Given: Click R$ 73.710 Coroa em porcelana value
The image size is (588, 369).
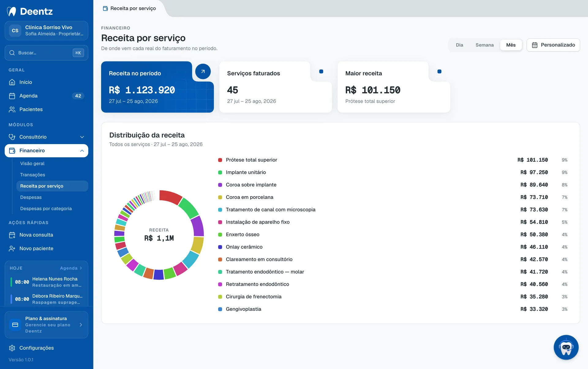Looking at the screenshot, I should pos(534,197).
